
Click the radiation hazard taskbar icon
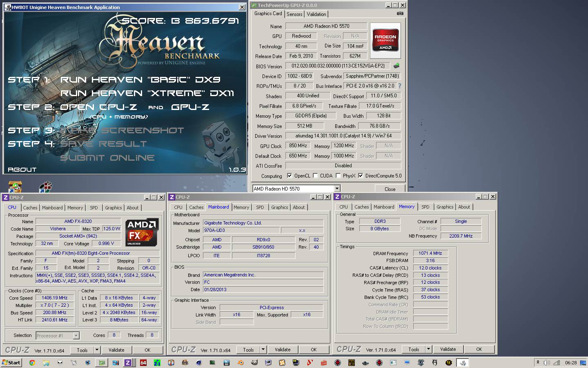[x=351, y=362]
